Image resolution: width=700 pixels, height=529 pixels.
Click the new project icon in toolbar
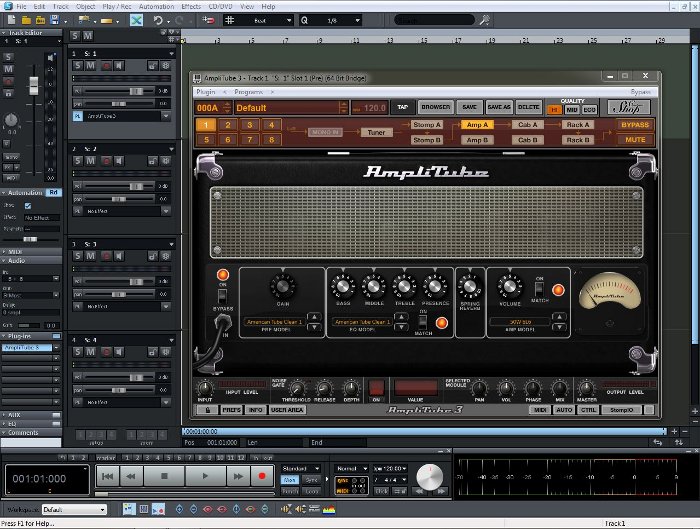[x=11, y=20]
